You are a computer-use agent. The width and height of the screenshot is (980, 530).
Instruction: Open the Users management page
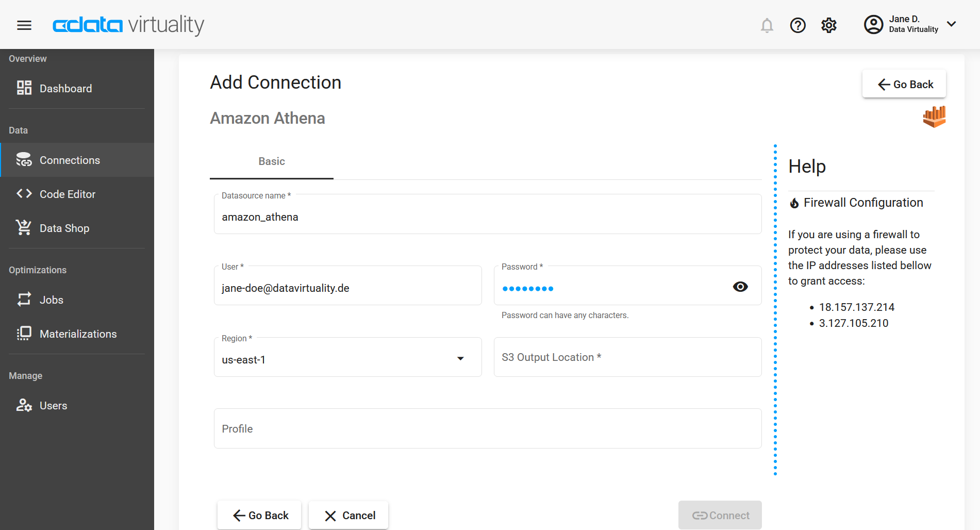pyautogui.click(x=53, y=405)
